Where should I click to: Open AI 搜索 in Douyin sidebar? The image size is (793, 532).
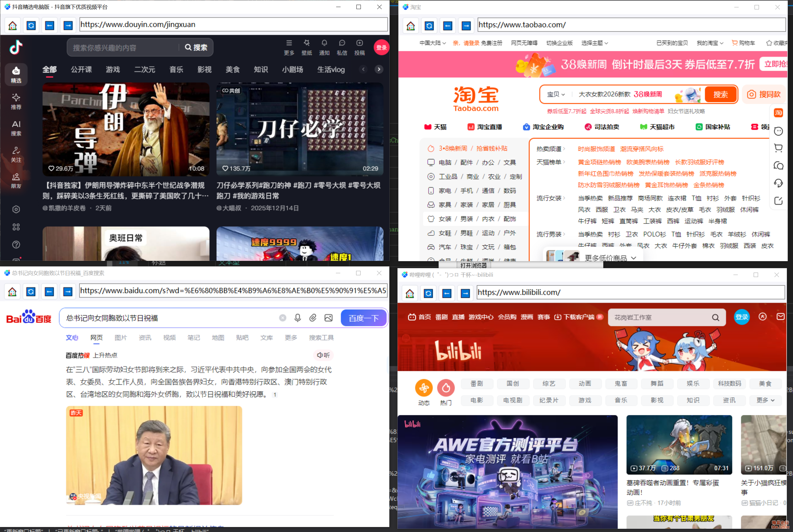[x=16, y=128]
